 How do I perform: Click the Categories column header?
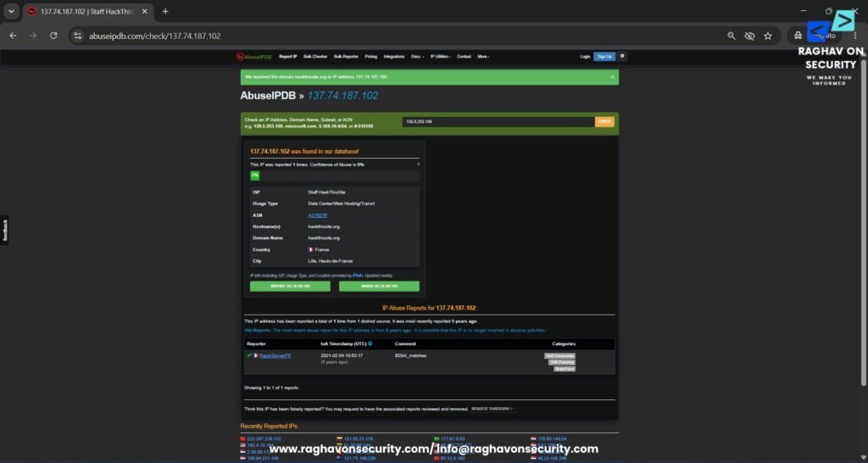564,344
